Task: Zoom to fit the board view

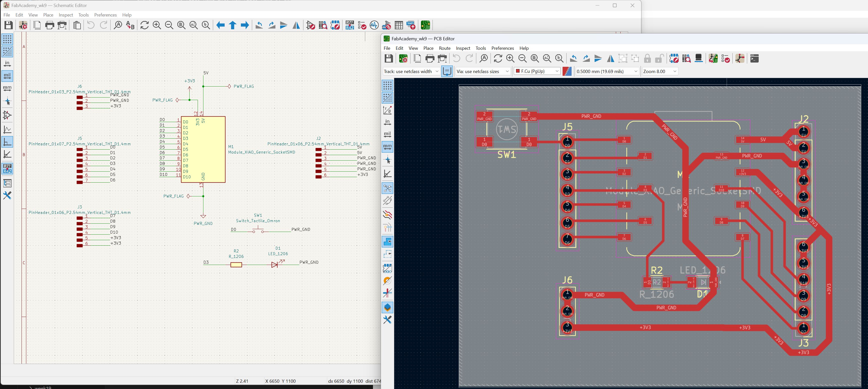Action: (x=534, y=58)
